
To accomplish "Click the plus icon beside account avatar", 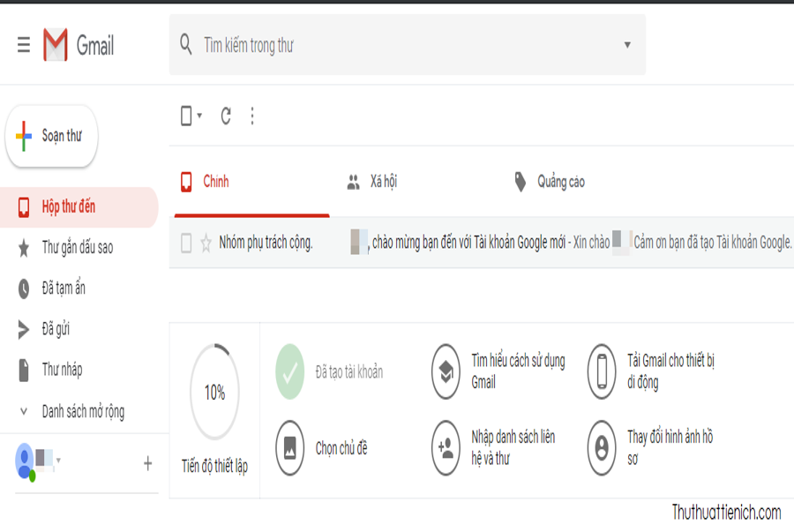I will [x=147, y=463].
